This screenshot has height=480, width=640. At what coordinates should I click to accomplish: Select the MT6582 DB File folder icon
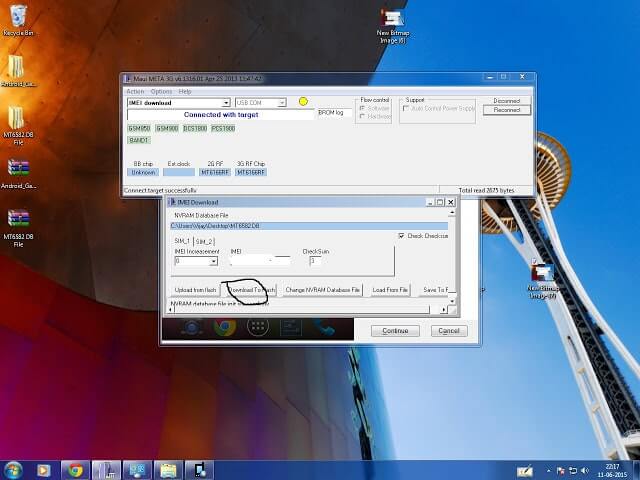click(x=18, y=125)
